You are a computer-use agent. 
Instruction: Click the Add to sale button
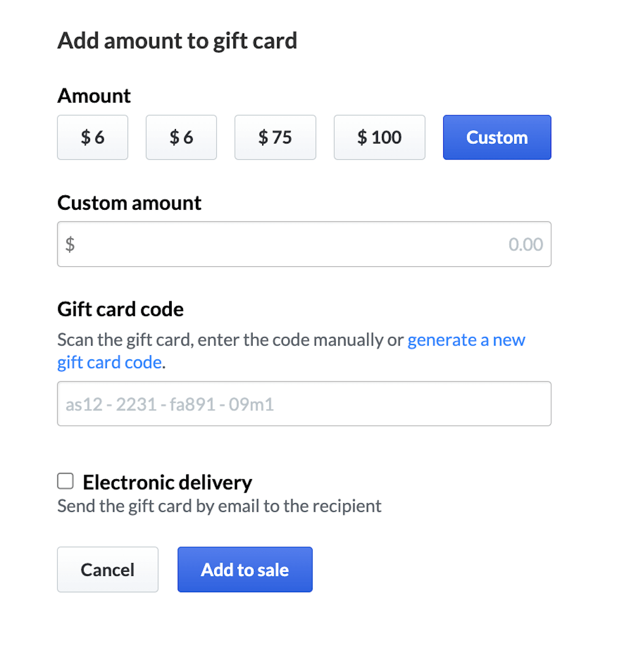click(x=245, y=570)
